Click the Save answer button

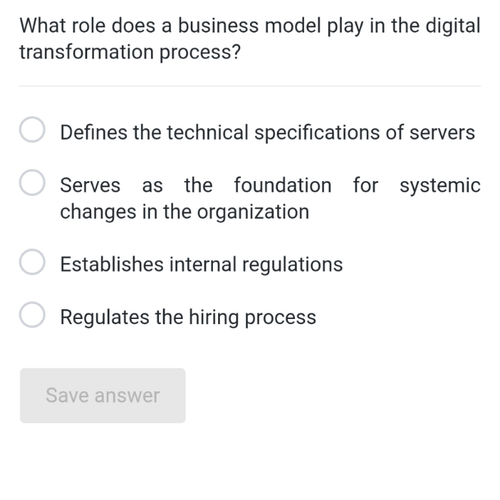click(103, 395)
